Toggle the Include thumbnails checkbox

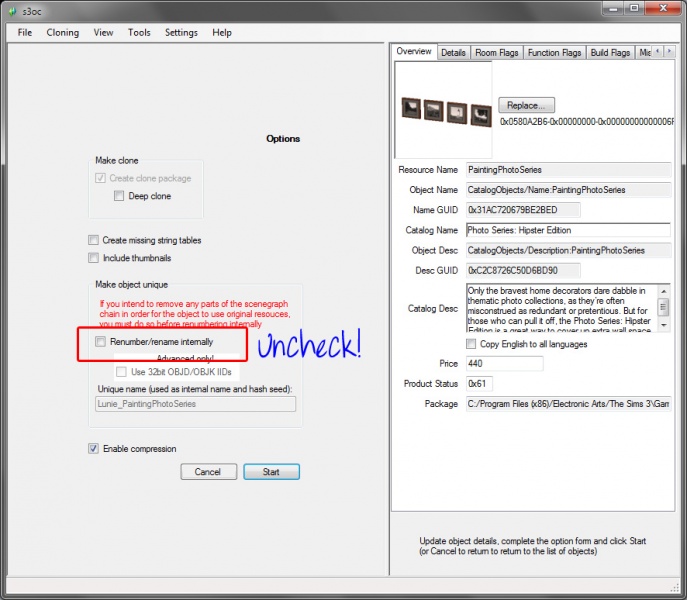click(94, 258)
